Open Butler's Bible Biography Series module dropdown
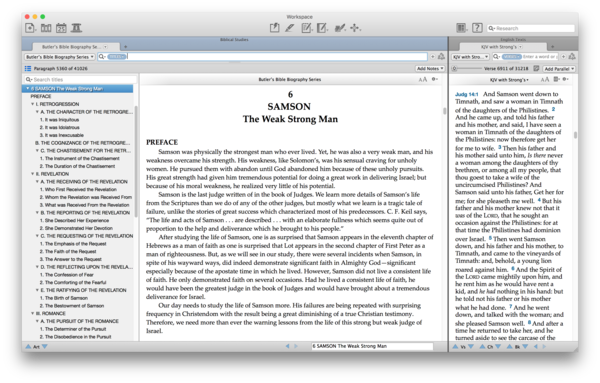This screenshot has width=600, height=383. point(60,57)
